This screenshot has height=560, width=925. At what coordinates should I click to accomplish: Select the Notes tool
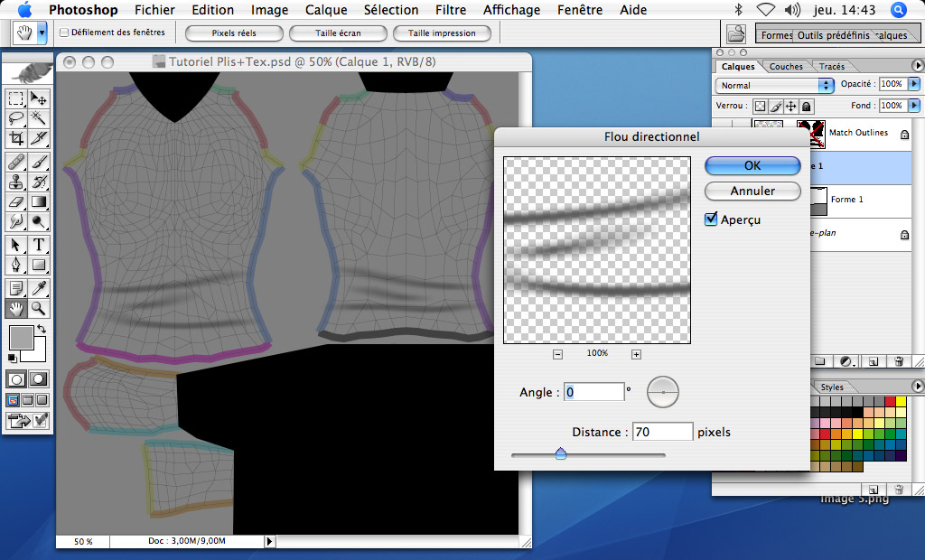[x=16, y=288]
